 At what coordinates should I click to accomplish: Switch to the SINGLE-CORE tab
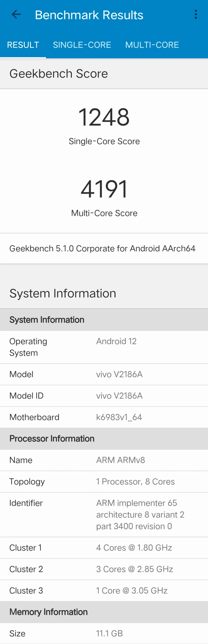pos(82,45)
